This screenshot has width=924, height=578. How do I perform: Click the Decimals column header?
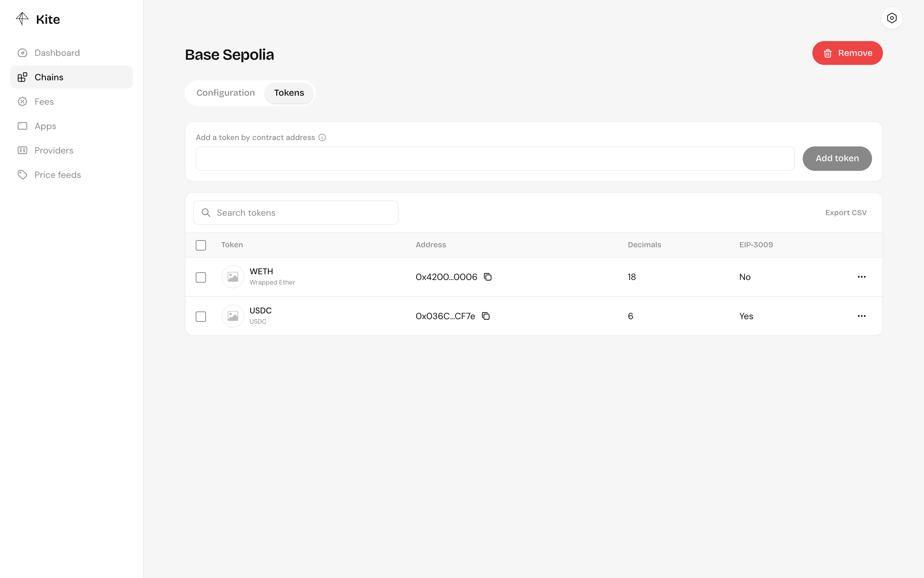click(645, 245)
